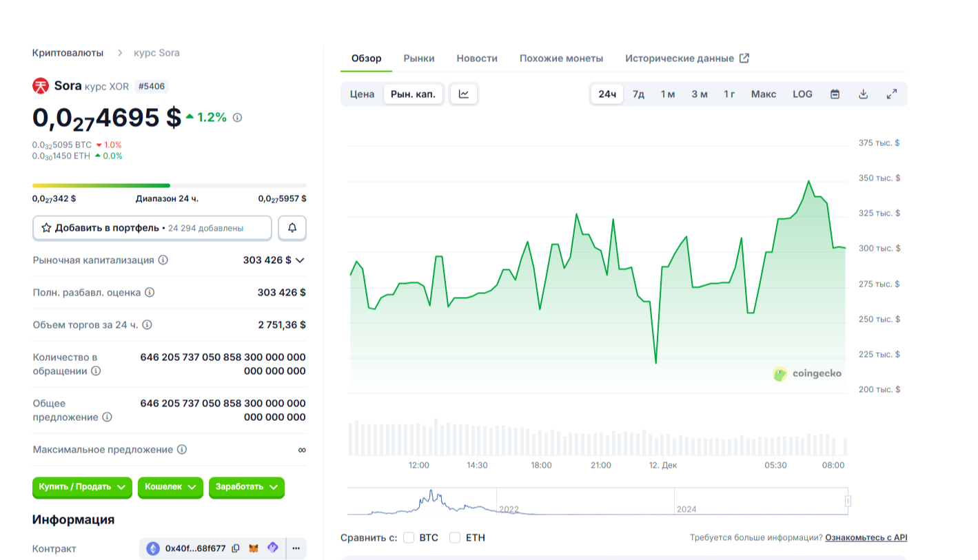The height and width of the screenshot is (560, 978).
Task: Click the MetaMask fox icon
Action: coord(254,549)
